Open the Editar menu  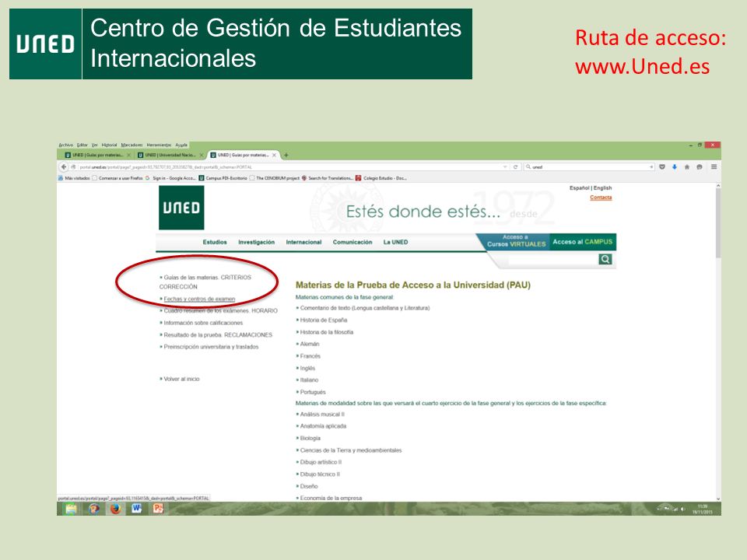click(x=82, y=145)
